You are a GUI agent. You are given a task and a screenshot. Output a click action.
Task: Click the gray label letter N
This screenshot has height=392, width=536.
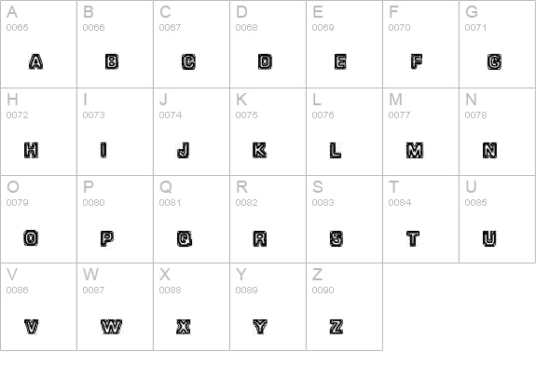click(471, 100)
